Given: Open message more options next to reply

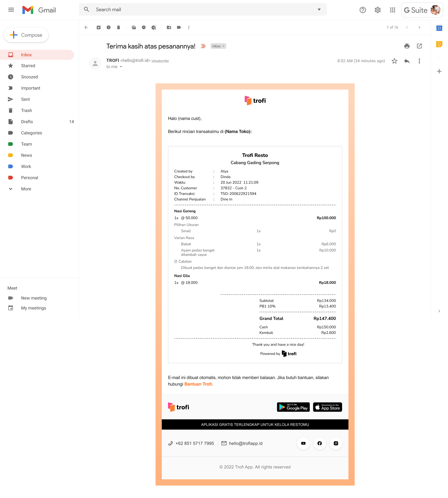Looking at the screenshot, I should [419, 61].
